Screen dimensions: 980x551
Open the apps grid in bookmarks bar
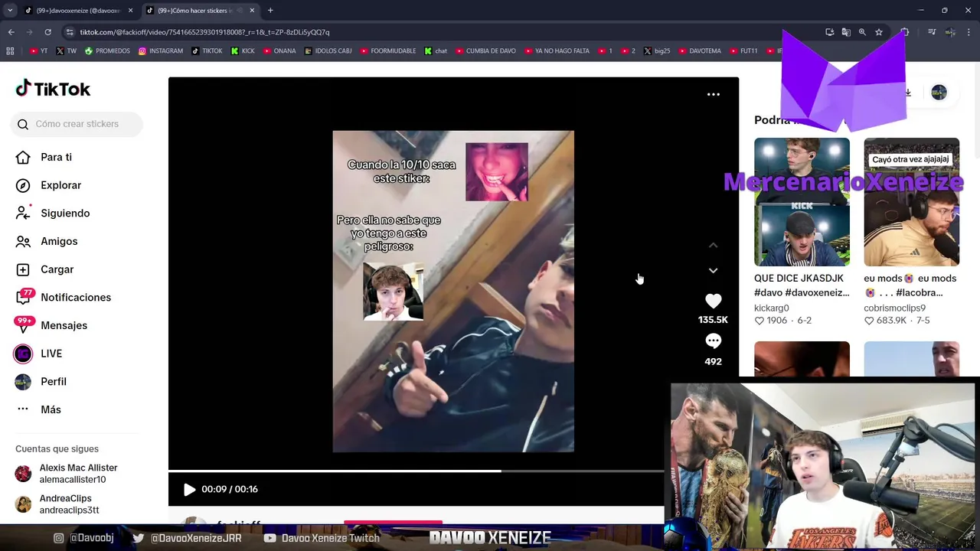click(10, 51)
